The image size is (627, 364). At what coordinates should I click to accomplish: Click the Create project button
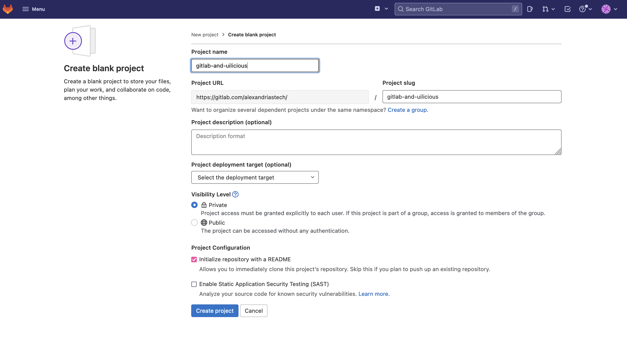click(214, 310)
